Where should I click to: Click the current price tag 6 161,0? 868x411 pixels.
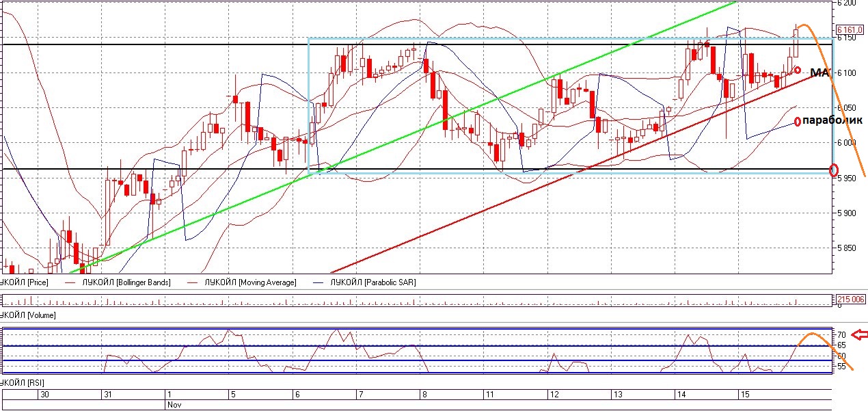point(850,29)
